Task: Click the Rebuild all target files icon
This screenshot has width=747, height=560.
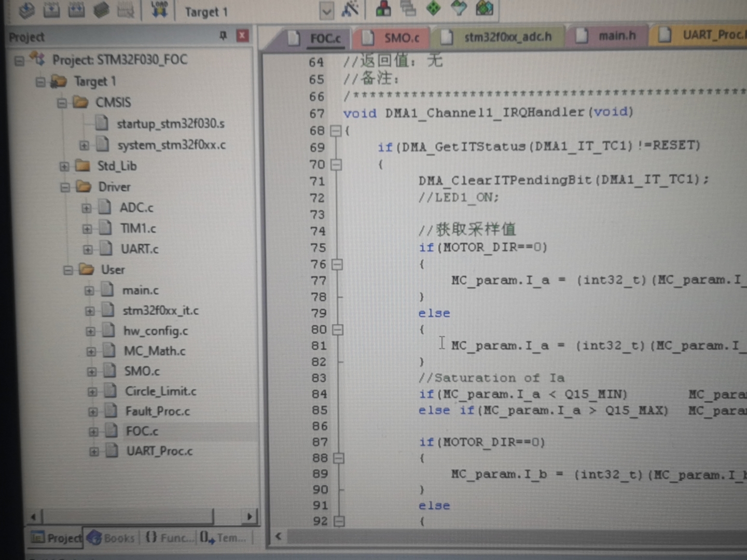Action: pyautogui.click(x=75, y=9)
